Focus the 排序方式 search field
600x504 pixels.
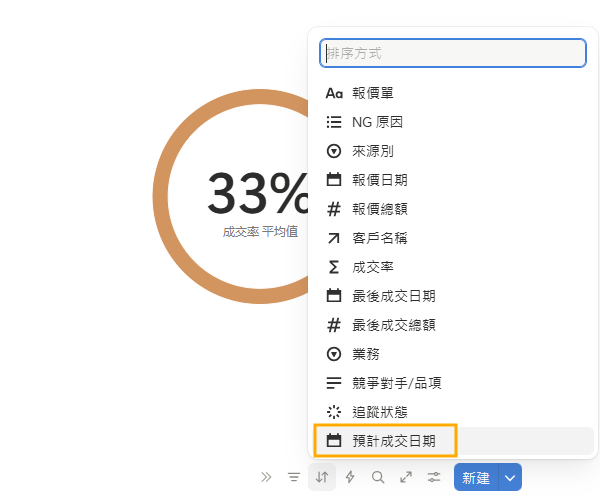pos(452,53)
